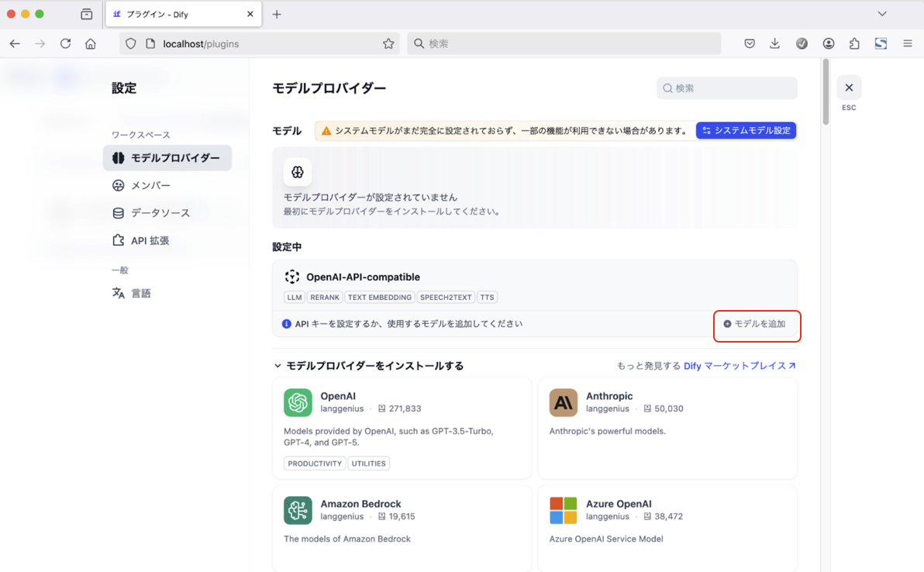Click the TTS tag
The width and height of the screenshot is (924, 572).
coord(487,298)
